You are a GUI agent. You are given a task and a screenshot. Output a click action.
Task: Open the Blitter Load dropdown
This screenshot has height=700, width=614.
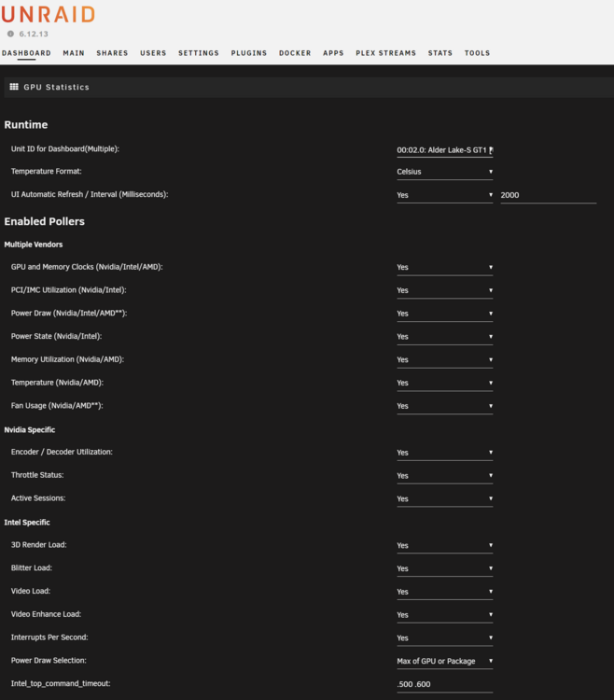click(x=445, y=569)
